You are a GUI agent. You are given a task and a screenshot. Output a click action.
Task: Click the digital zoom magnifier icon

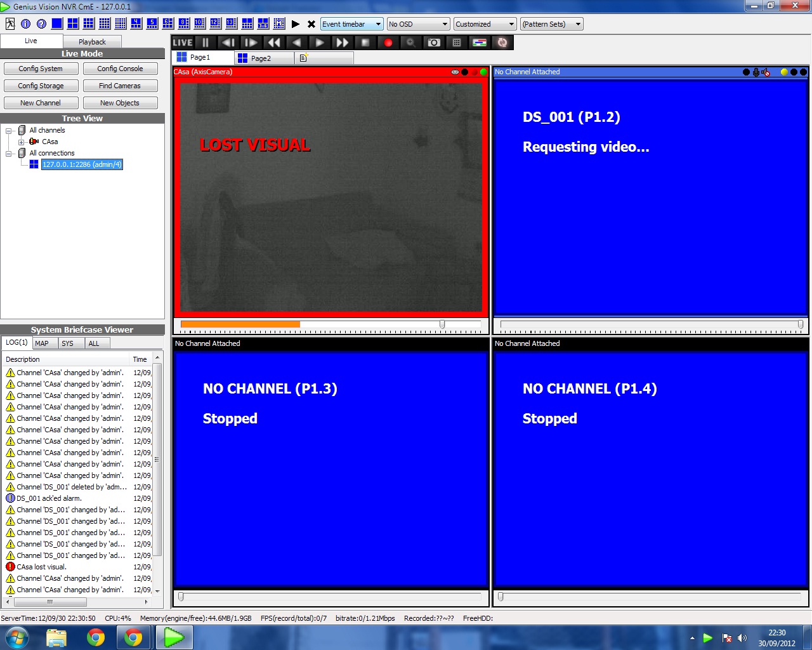410,43
